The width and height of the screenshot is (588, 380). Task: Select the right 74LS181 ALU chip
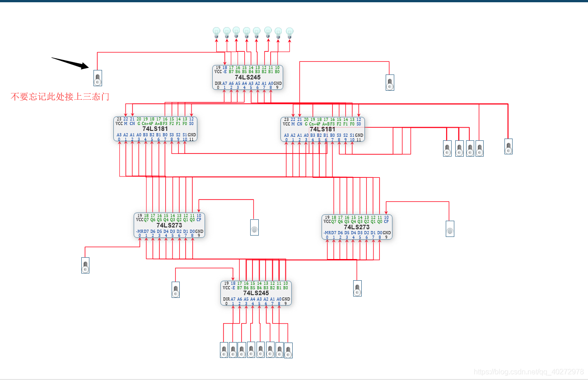322,129
